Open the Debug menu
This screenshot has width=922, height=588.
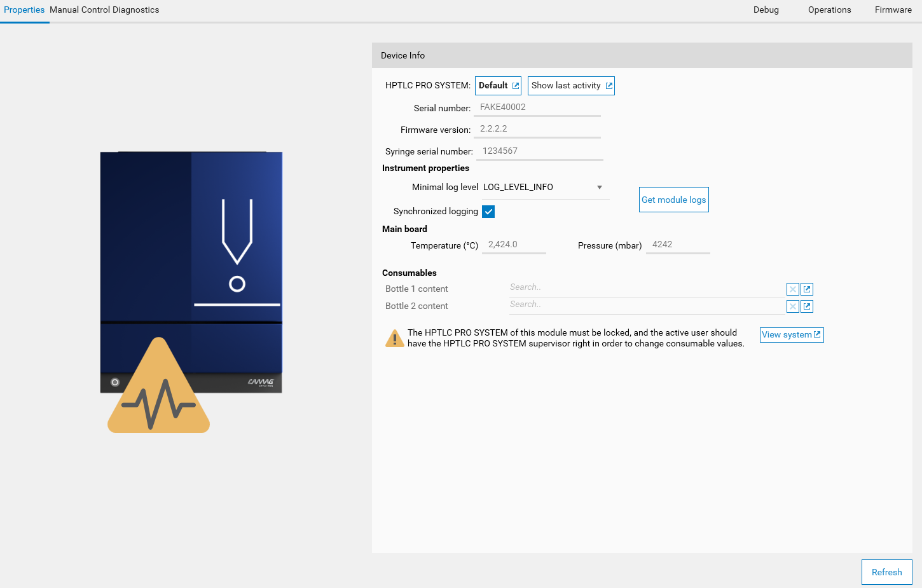[x=766, y=10]
